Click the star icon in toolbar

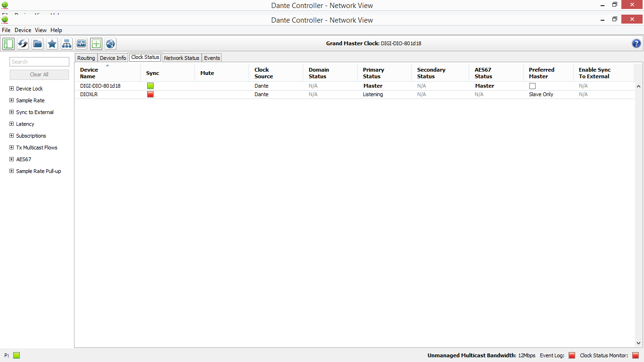point(52,44)
